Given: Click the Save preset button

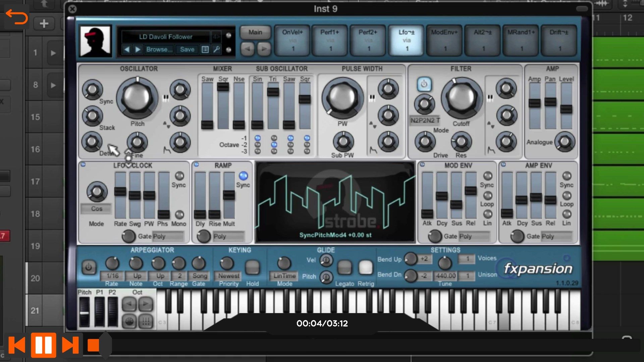Looking at the screenshot, I should pos(187,50).
